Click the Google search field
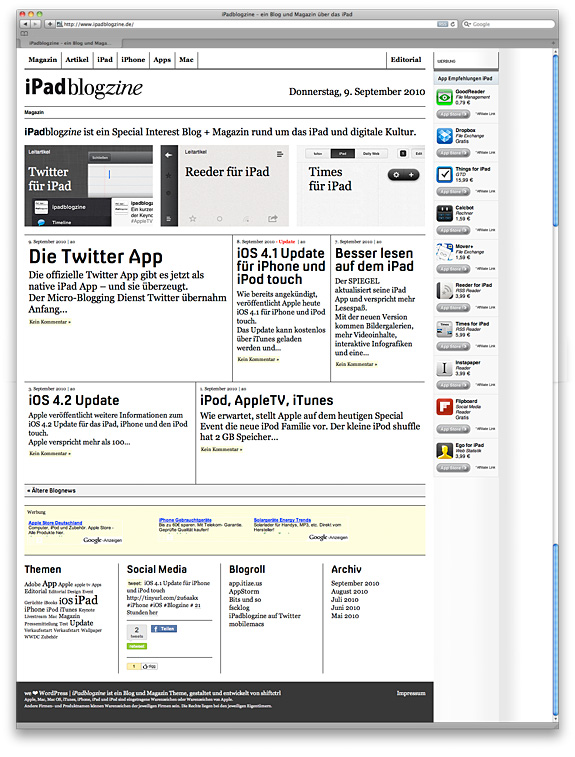 pos(508,24)
